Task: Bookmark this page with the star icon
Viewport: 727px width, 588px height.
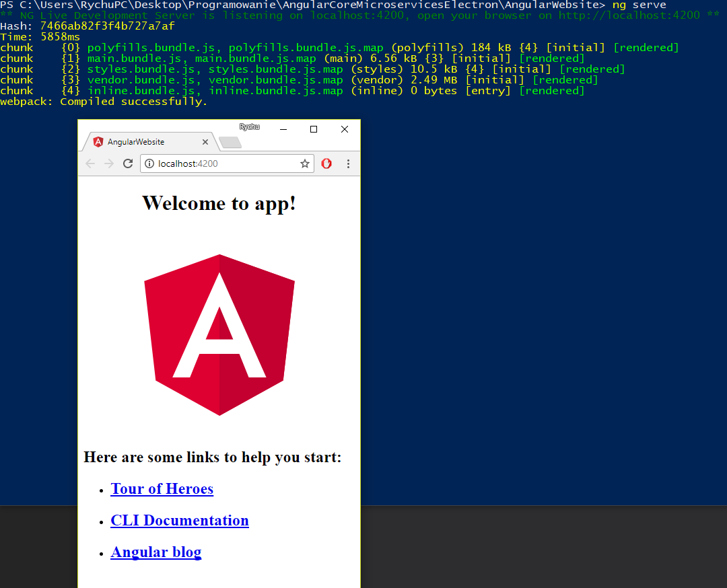Action: coord(305,163)
